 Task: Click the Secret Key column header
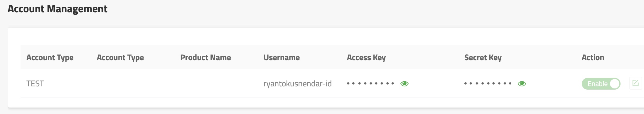pyautogui.click(x=483, y=58)
